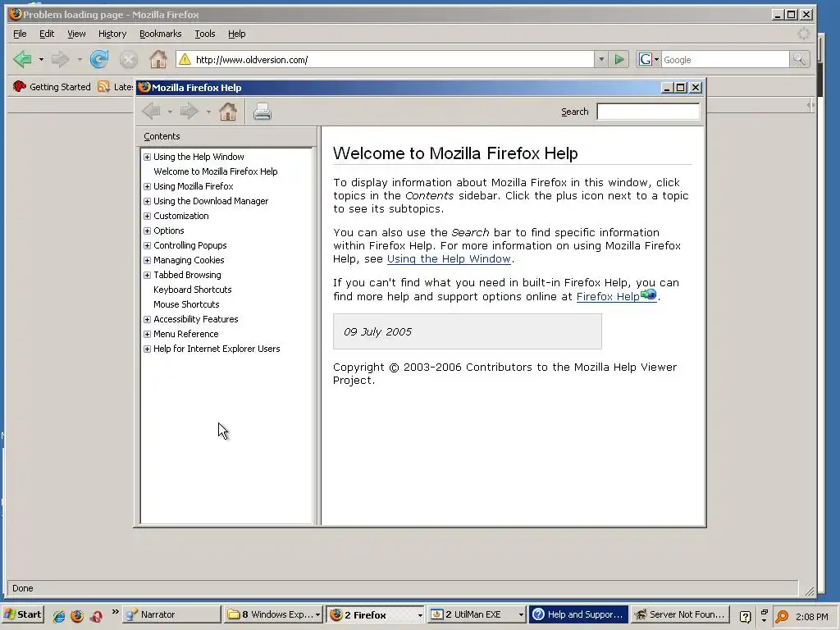840x630 pixels.
Task: Click the Help window's Back arrow
Action: tap(151, 112)
